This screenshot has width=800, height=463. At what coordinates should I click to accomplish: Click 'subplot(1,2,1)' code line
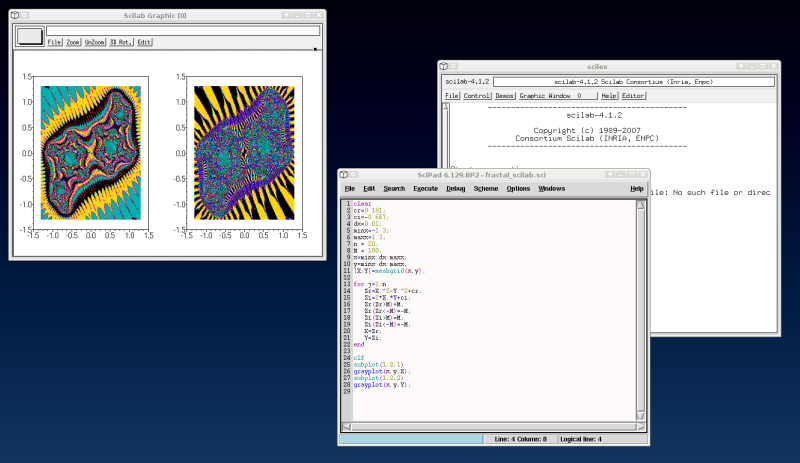point(379,364)
